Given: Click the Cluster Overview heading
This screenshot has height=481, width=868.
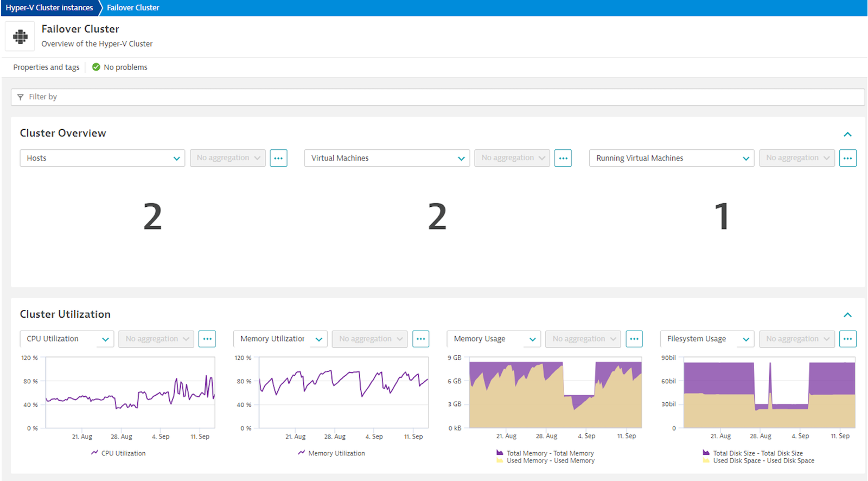Looking at the screenshot, I should point(63,133).
